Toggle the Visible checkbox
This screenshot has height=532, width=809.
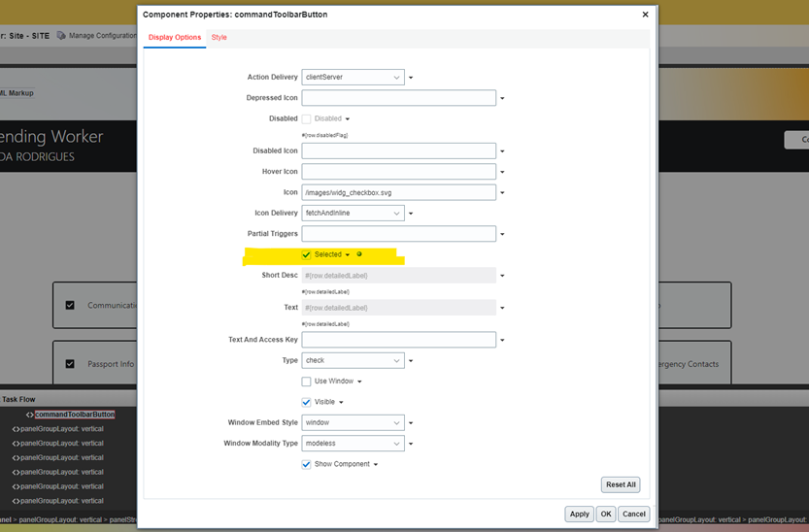(x=307, y=402)
